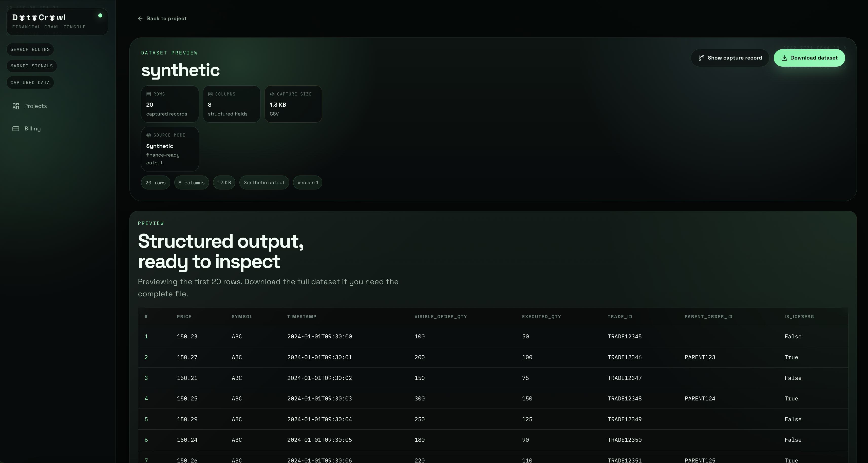Click the Billing card icon
The image size is (868, 463).
pos(16,129)
